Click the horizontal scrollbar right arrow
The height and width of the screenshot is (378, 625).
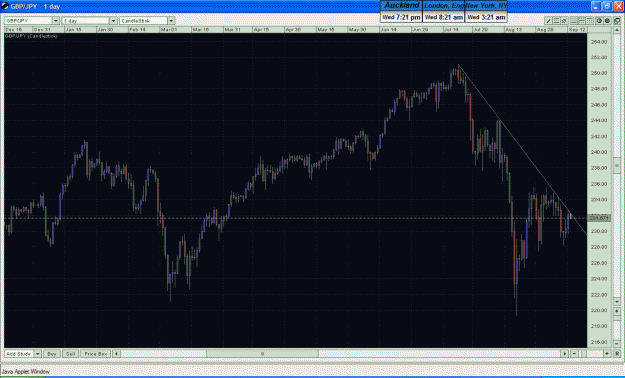point(564,354)
